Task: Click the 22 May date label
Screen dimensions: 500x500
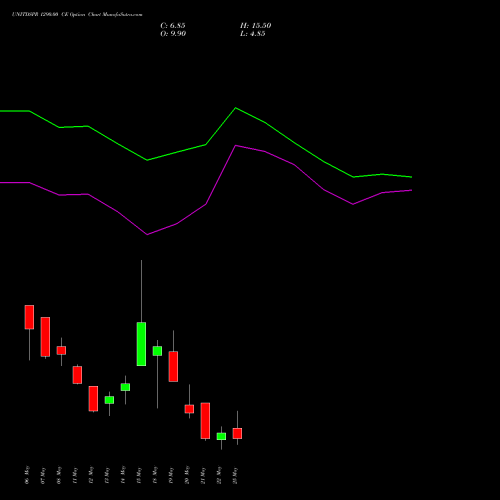Action: (219, 475)
